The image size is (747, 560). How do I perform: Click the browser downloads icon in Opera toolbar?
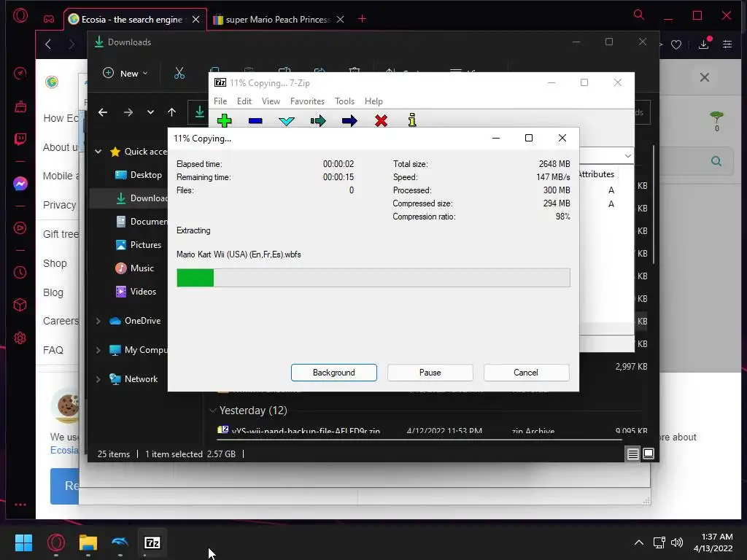[x=704, y=44]
